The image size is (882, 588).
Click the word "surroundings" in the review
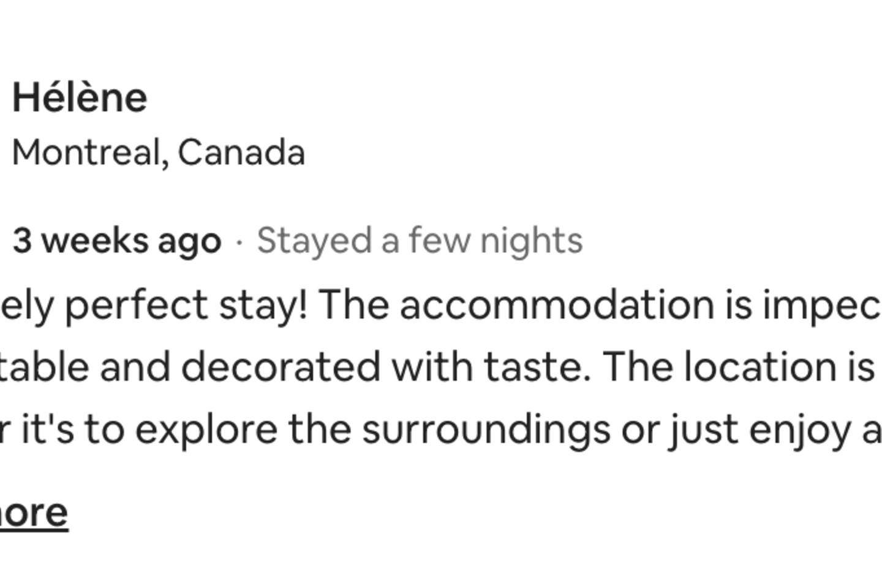coord(486,429)
